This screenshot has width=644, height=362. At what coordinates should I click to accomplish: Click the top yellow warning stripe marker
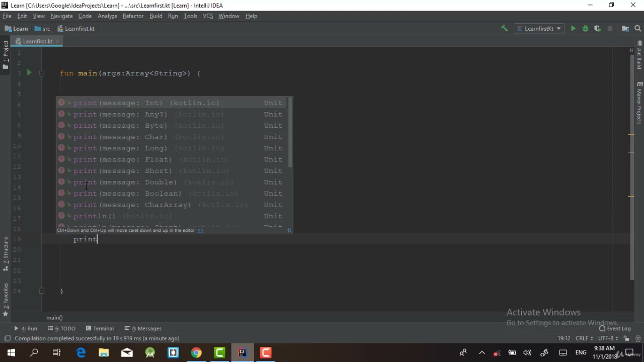click(631, 134)
